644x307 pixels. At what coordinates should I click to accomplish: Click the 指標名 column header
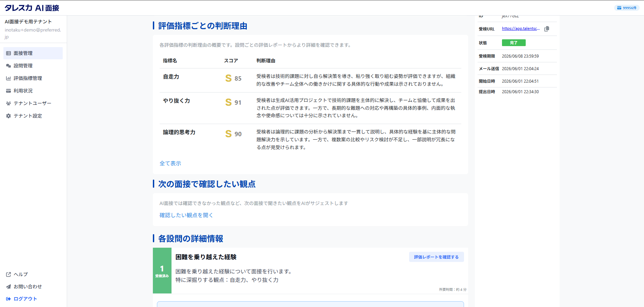click(170, 61)
